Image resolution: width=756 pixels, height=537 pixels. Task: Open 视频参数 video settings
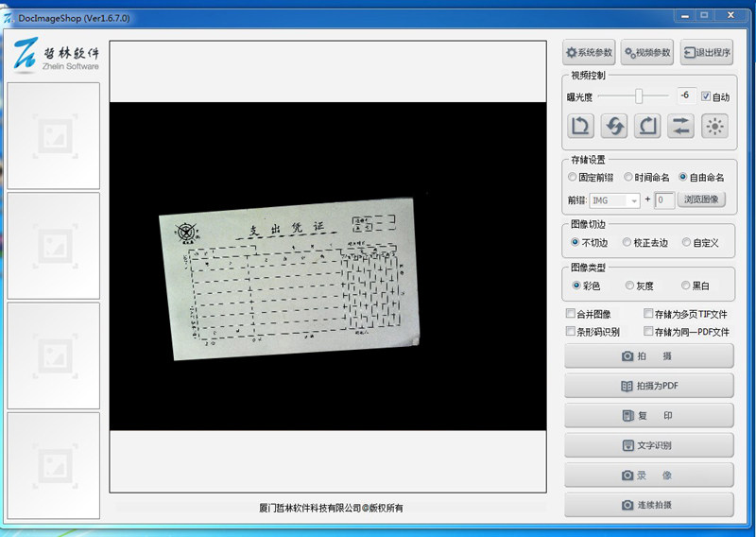click(x=647, y=52)
